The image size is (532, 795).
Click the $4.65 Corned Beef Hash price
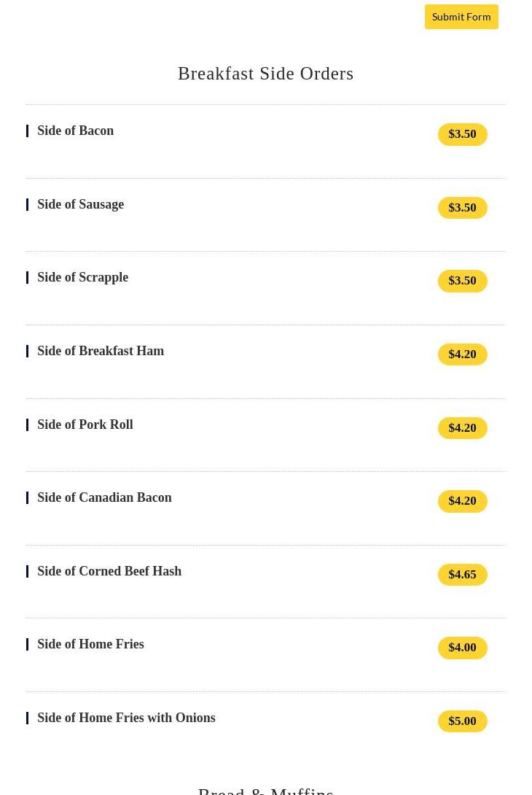pos(462,575)
